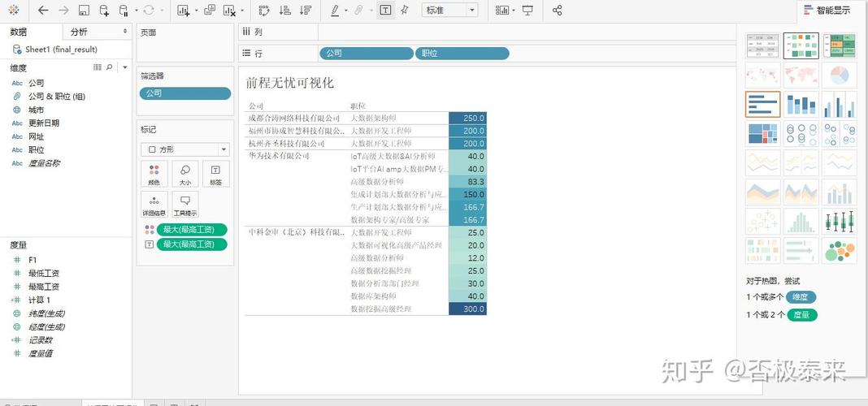Image resolution: width=868 pixels, height=406 pixels.
Task: Undo with the back arrow icon
Action: tap(42, 10)
